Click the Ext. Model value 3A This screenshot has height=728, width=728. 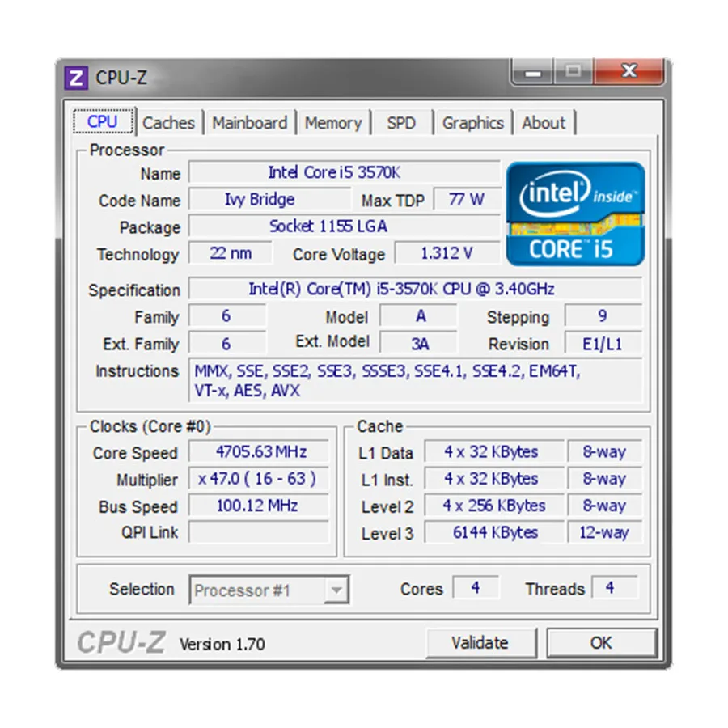[x=418, y=344]
